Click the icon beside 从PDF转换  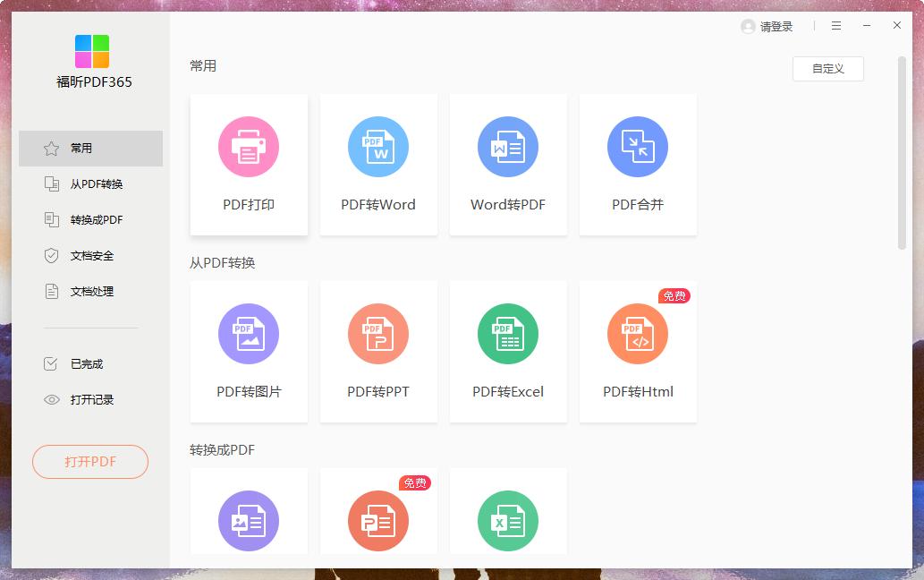[x=51, y=183]
